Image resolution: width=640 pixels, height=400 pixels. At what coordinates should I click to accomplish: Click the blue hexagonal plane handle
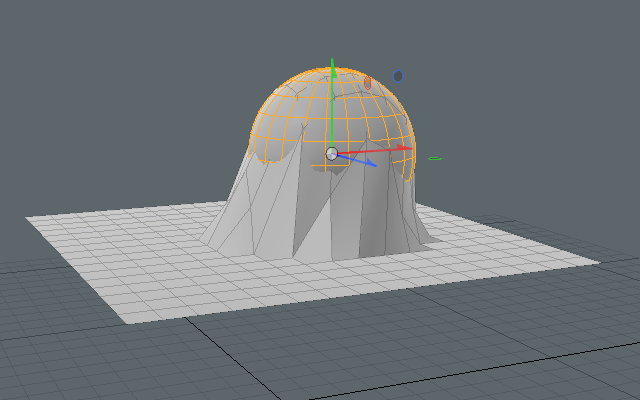pos(398,76)
